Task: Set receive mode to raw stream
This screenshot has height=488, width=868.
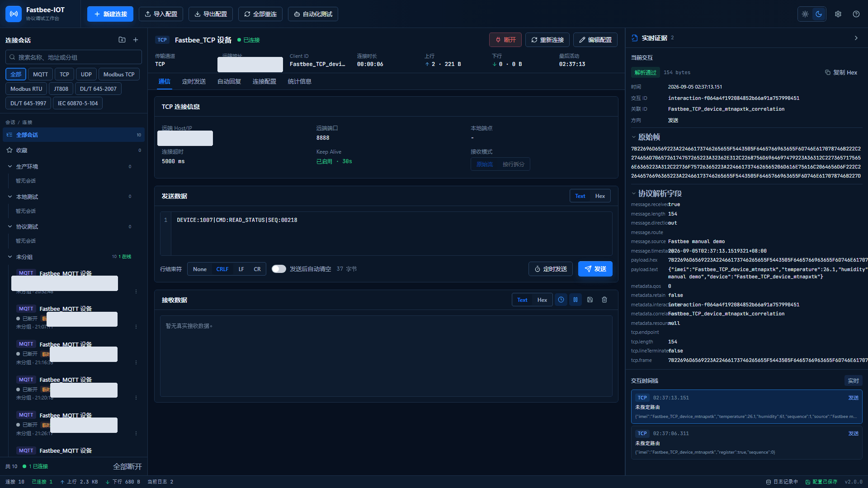Action: 485,164
